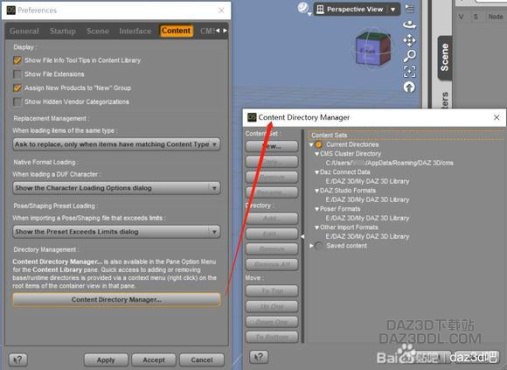Toggle Show File Info Tool Tips checkbox
Screen dimensions: 507x370
17,60
